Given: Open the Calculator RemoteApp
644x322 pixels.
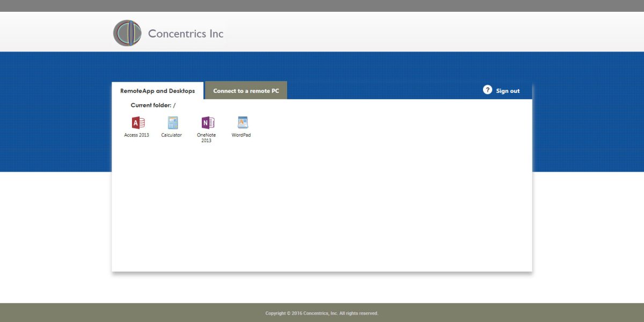Looking at the screenshot, I should tap(172, 123).
